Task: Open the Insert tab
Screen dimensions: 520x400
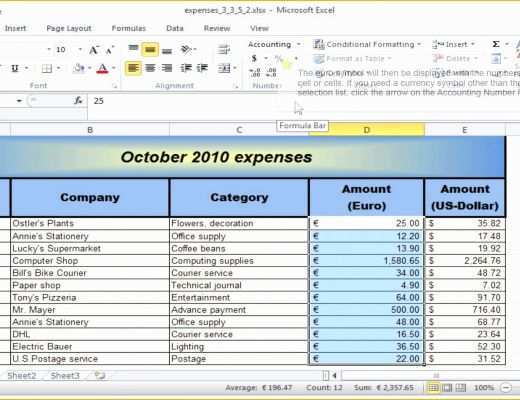Action: coord(15,28)
